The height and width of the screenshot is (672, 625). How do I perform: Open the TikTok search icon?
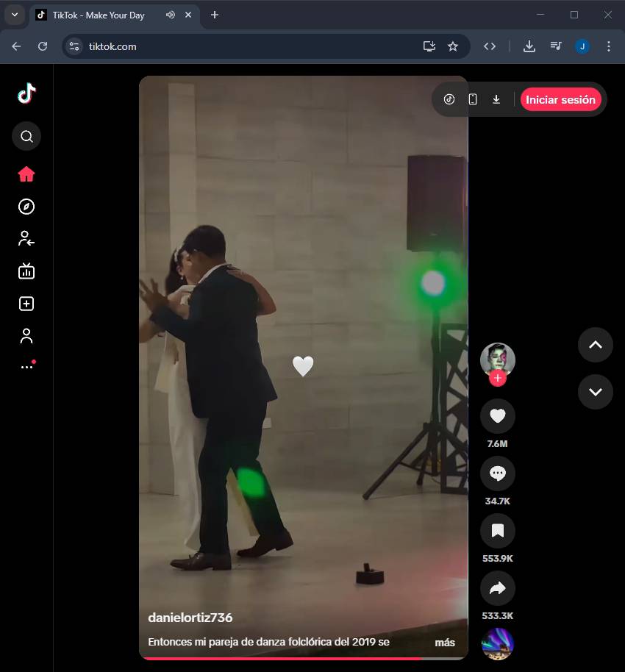coord(26,136)
